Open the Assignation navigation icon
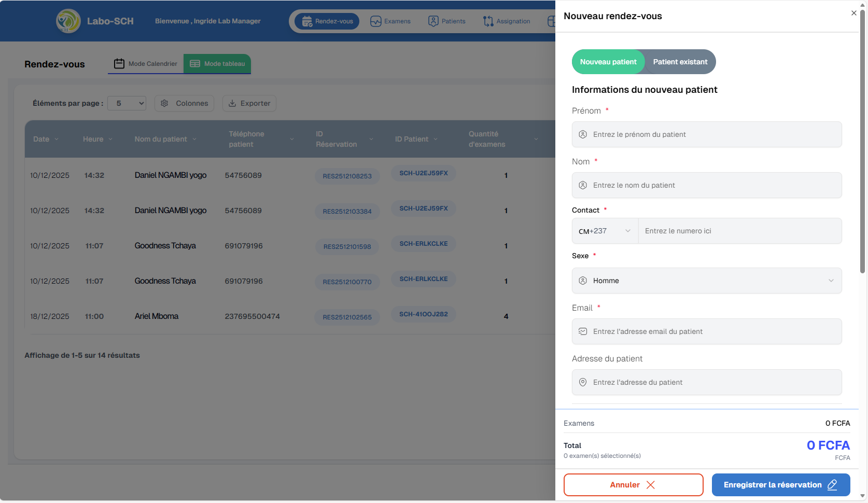This screenshot has height=503, width=868. point(488,21)
